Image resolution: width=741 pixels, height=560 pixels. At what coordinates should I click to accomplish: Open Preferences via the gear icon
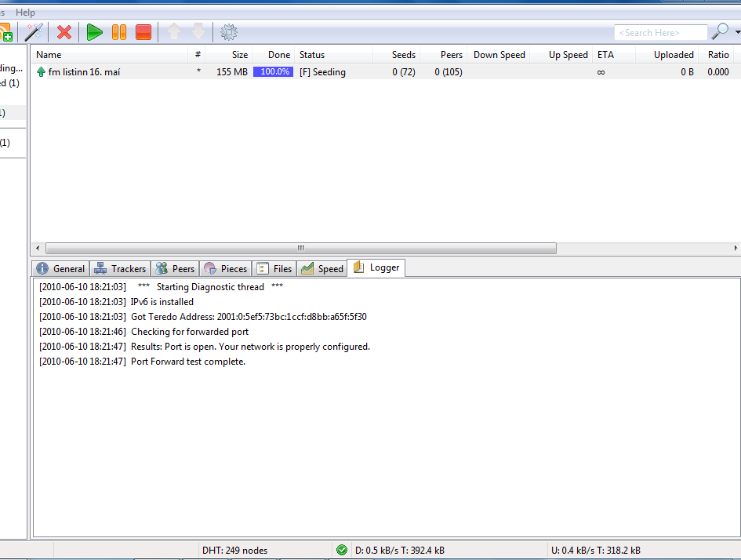(x=229, y=32)
